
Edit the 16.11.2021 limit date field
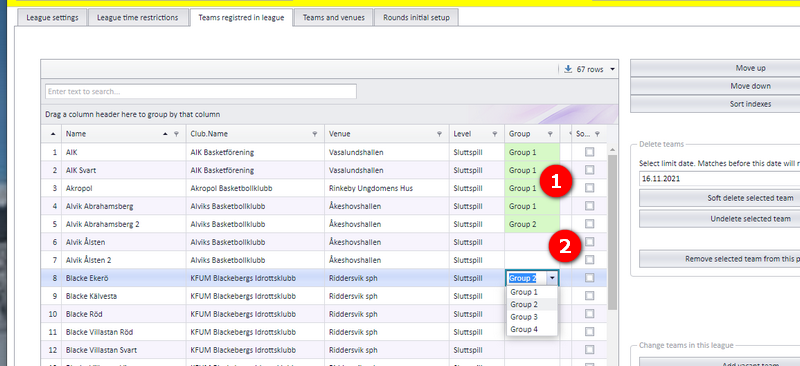[719, 179]
